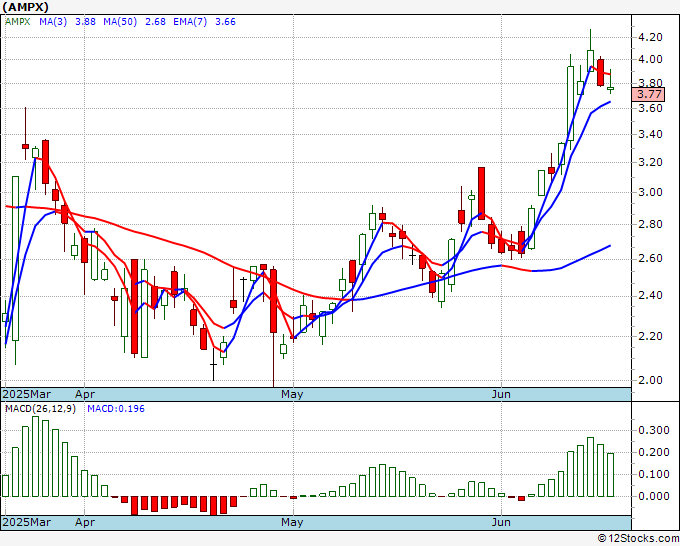Click the 3.00 price axis label
The width and height of the screenshot is (680, 546).
coord(650,193)
